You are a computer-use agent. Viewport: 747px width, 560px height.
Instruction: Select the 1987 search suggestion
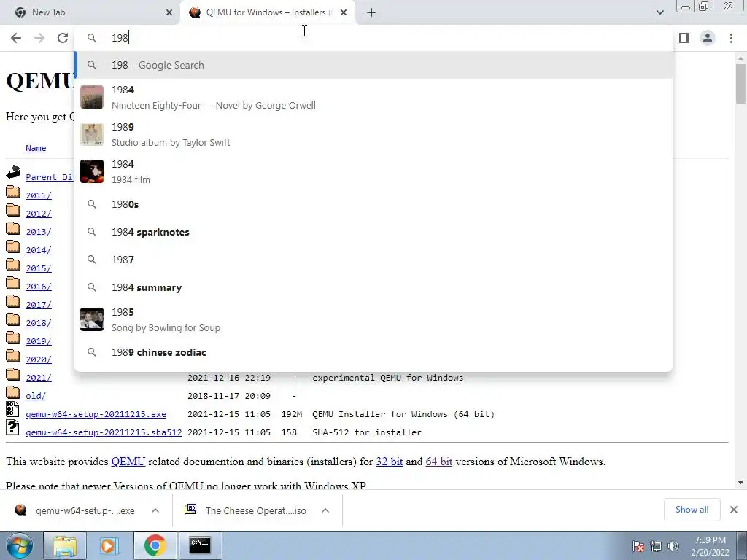[x=374, y=260]
